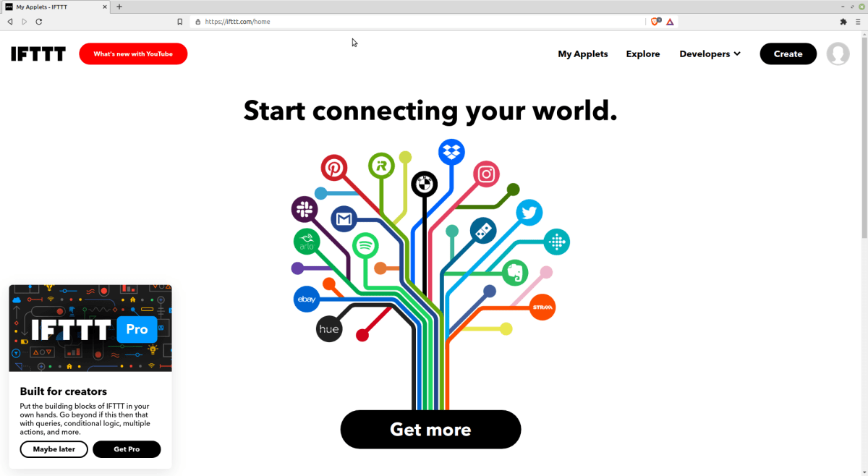Go to the Explore page
Viewport: 868px width, 476px height.
643,54
